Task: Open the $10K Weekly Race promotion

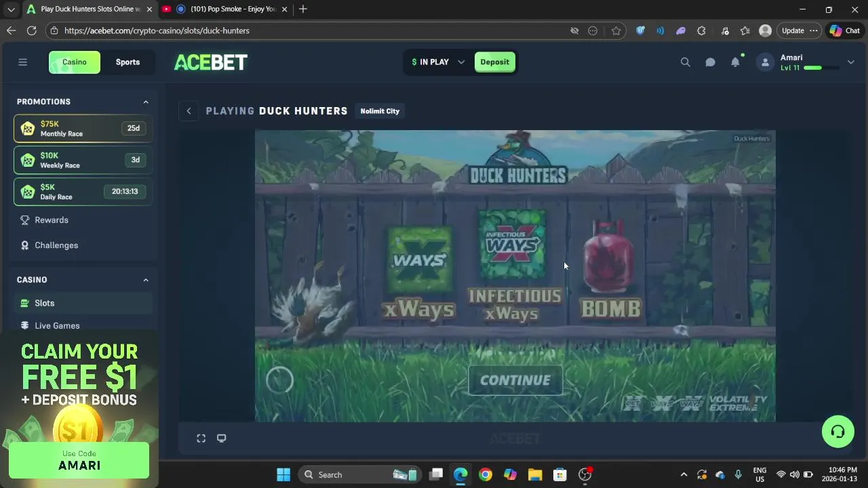Action: (x=83, y=161)
